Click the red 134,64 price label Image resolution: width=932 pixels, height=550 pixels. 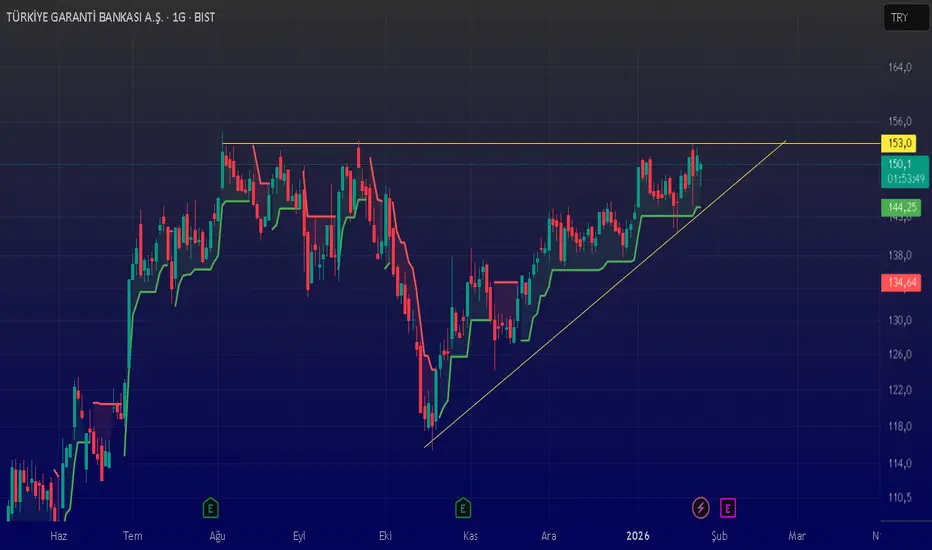(901, 282)
